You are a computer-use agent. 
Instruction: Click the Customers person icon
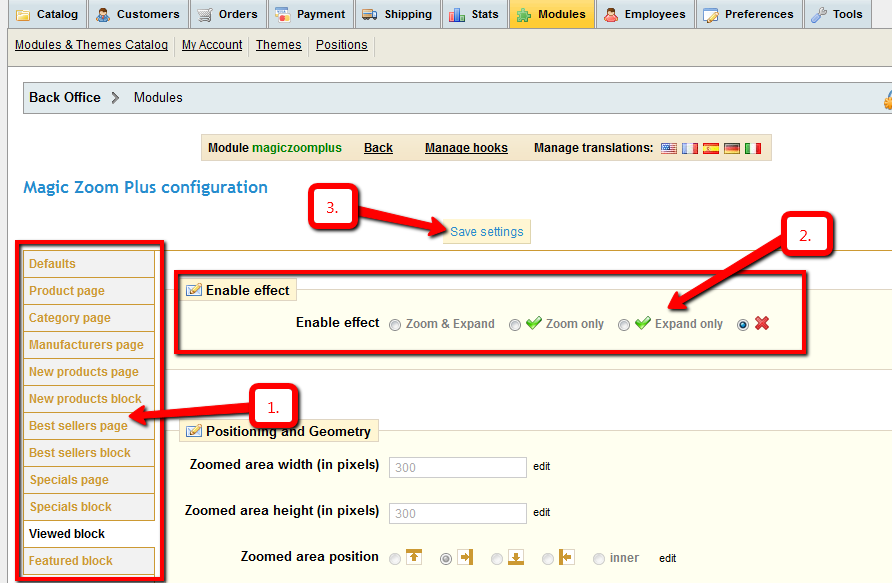pyautogui.click(x=103, y=15)
